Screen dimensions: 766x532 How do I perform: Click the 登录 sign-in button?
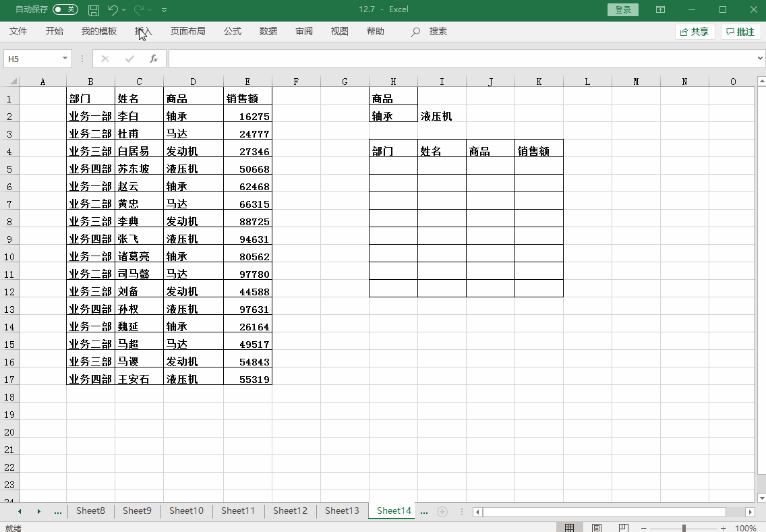tap(623, 9)
